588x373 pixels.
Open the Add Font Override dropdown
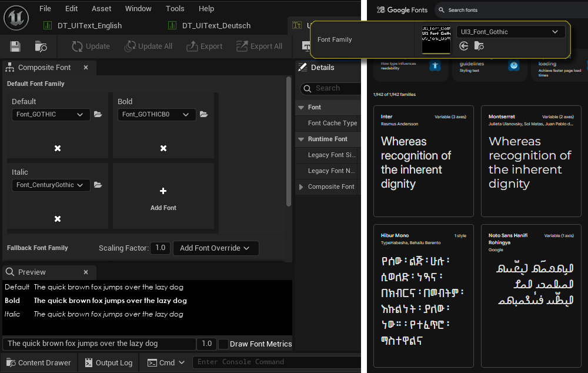[x=216, y=248]
